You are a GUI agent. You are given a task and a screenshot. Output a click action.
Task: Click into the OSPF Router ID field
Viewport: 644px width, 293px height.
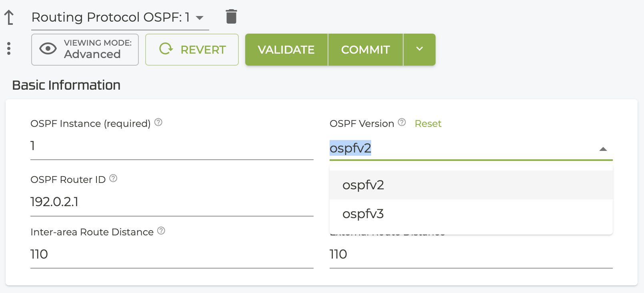pos(172,202)
